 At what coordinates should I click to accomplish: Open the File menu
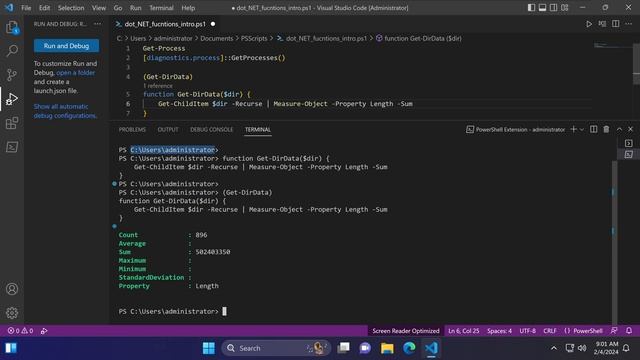coord(26,8)
